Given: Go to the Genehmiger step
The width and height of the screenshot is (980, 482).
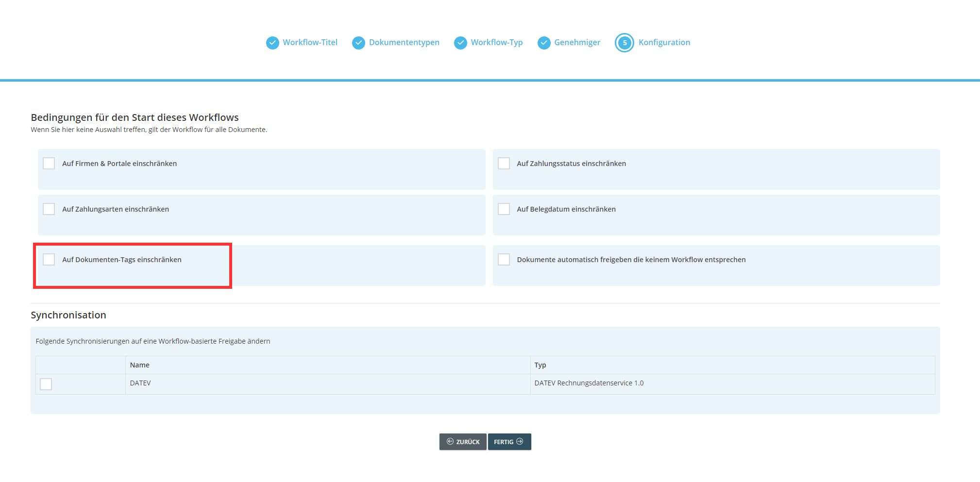Looking at the screenshot, I should tap(577, 42).
